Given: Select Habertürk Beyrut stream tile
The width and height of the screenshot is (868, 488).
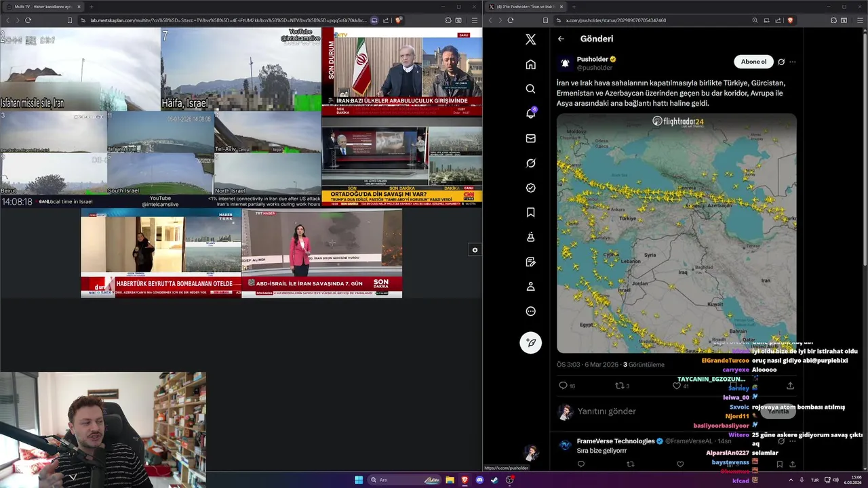Looking at the screenshot, I should [161, 253].
